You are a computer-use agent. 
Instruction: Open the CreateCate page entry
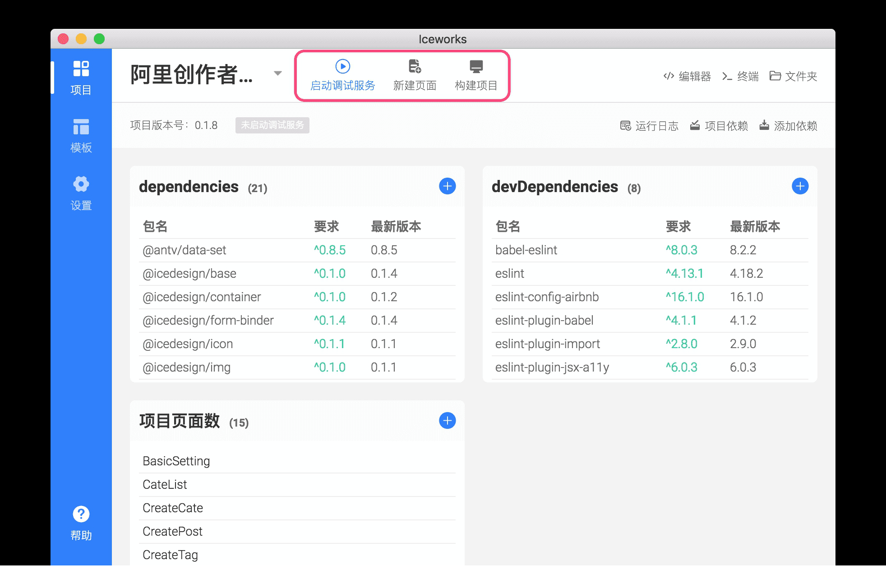[x=297, y=508]
